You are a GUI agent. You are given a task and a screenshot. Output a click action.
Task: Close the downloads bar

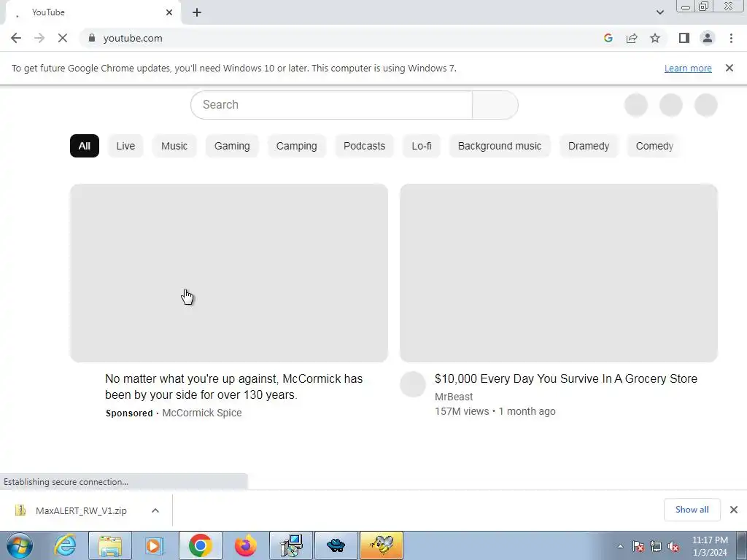(x=734, y=510)
